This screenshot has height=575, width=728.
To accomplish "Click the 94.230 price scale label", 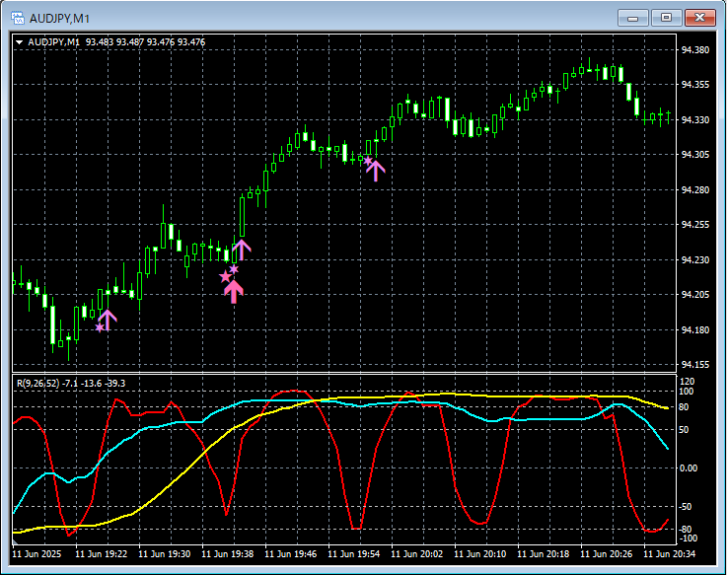I will [x=695, y=260].
